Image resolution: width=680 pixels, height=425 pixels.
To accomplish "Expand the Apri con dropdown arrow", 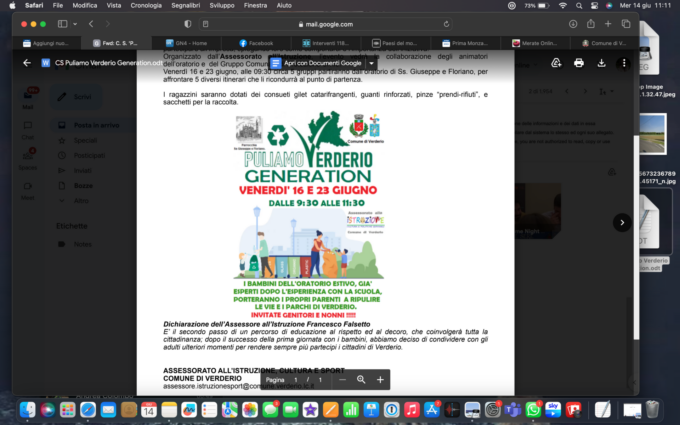I will click(371, 63).
